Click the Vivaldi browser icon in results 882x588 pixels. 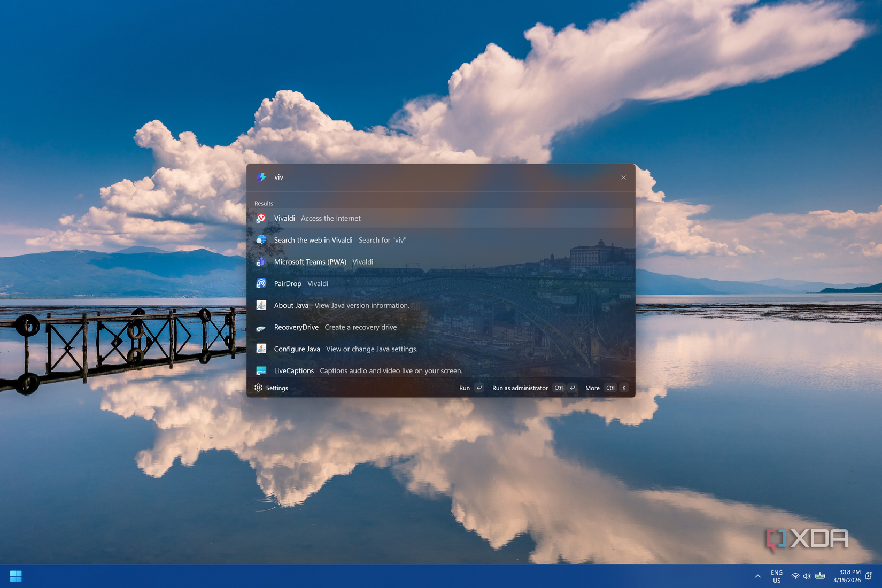point(261,218)
